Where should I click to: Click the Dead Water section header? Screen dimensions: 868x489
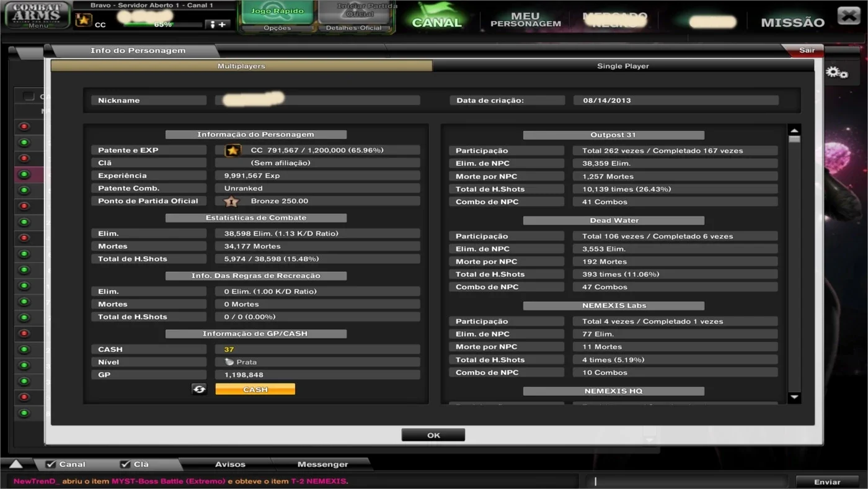613,220
